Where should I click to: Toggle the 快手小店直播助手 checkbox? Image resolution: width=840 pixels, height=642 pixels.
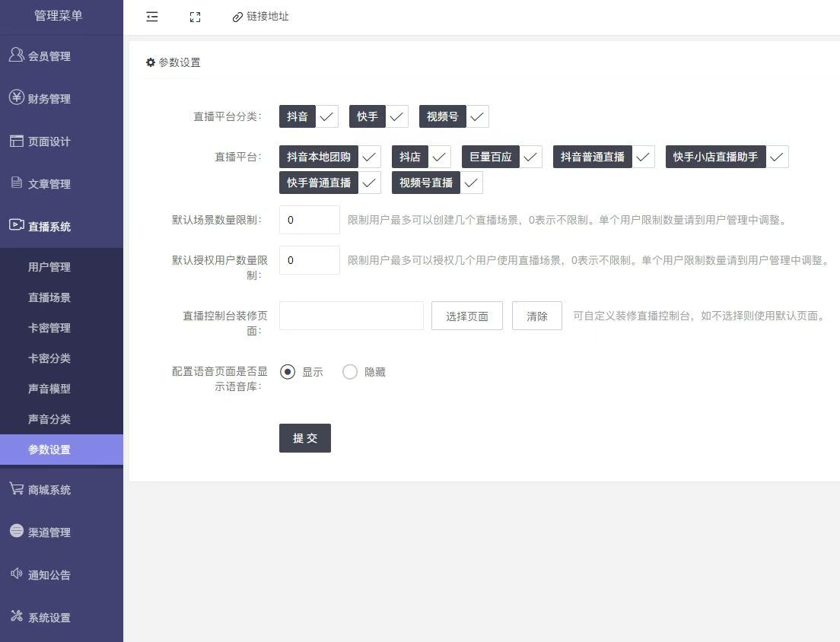(x=777, y=157)
